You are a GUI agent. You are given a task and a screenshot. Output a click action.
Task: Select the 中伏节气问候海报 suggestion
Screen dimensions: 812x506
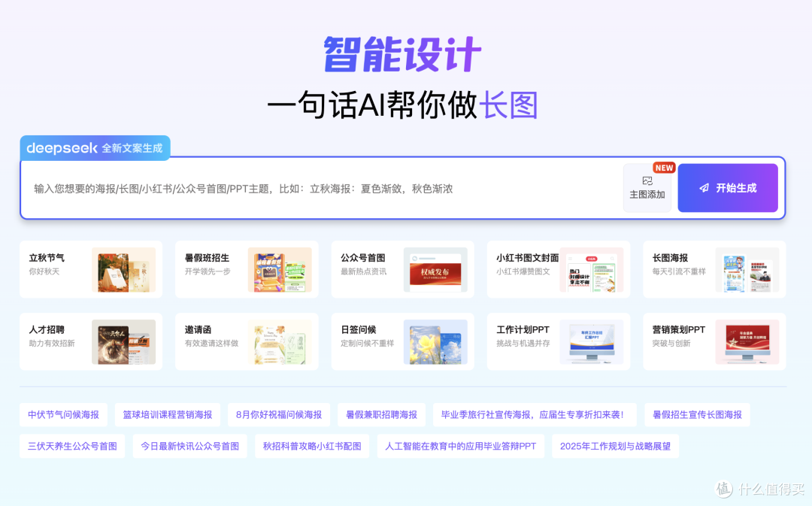pos(64,415)
